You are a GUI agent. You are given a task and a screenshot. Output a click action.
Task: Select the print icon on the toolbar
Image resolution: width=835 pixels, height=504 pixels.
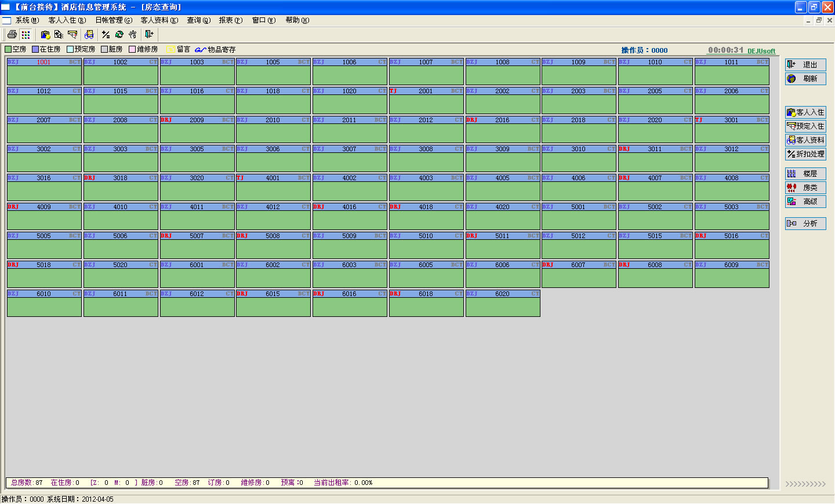pyautogui.click(x=12, y=35)
